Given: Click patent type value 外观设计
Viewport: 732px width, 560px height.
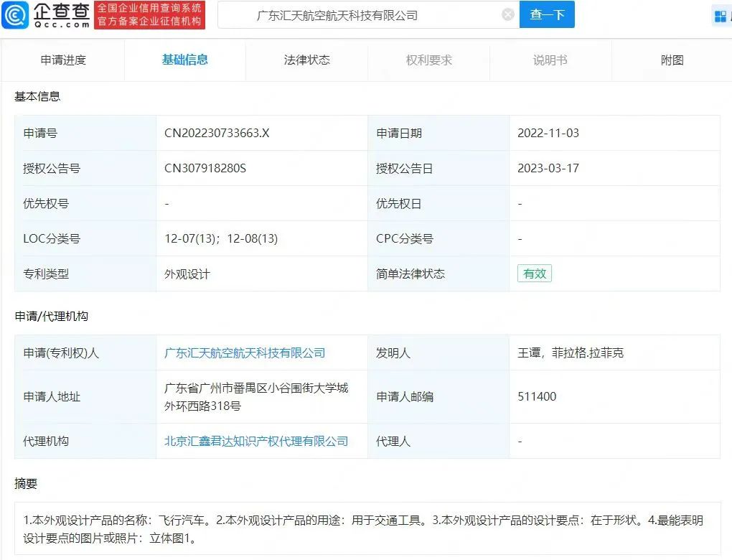Looking at the screenshot, I should (187, 274).
